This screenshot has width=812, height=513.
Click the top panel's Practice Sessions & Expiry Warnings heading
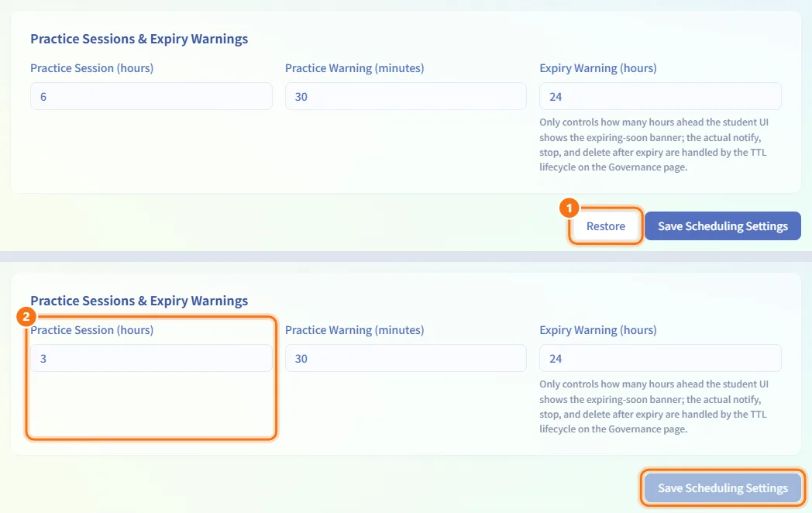coord(139,39)
